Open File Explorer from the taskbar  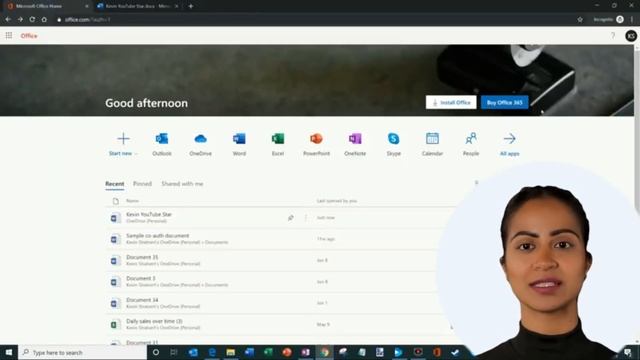pos(231,352)
